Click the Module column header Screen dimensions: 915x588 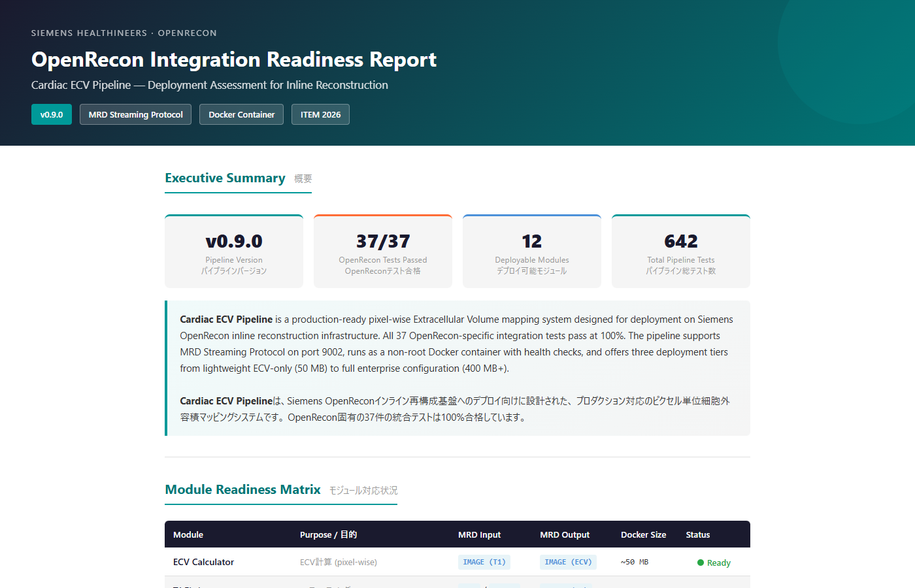(x=188, y=534)
